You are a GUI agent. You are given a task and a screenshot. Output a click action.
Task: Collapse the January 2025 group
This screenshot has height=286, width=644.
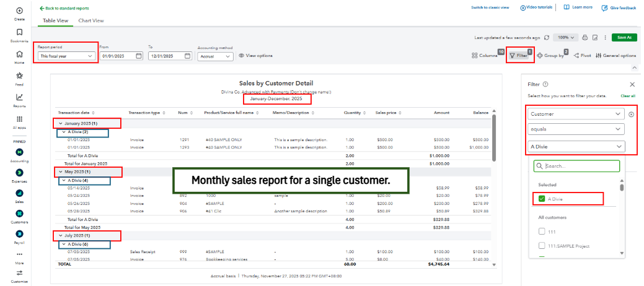pos(61,123)
